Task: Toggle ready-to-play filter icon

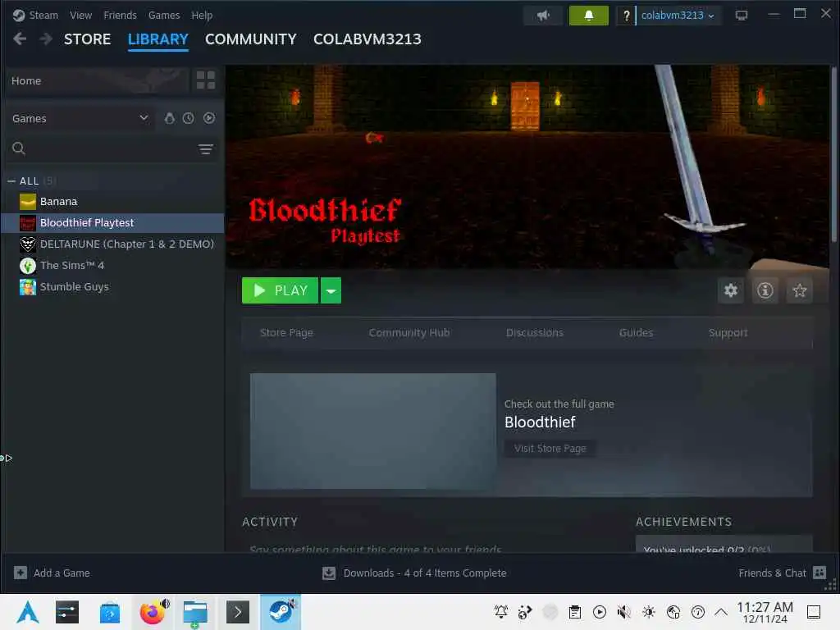Action: 209,118
